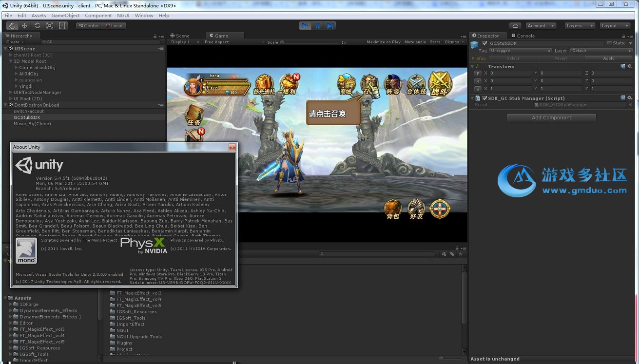This screenshot has width=639, height=364.
Task: Open the Display 1 dropdown
Action: pyautogui.click(x=186, y=42)
